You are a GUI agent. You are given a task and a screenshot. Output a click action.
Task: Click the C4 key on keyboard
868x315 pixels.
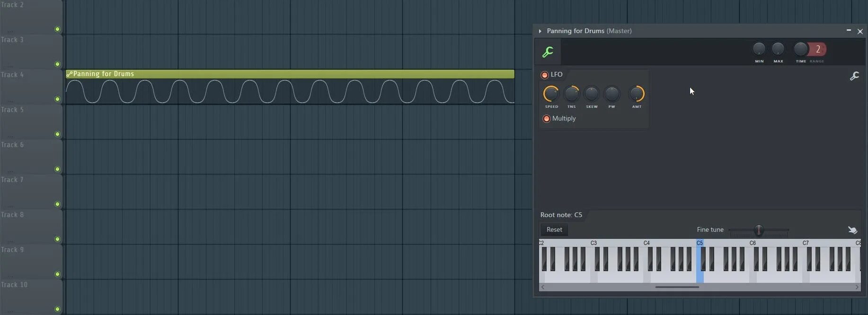(647, 277)
